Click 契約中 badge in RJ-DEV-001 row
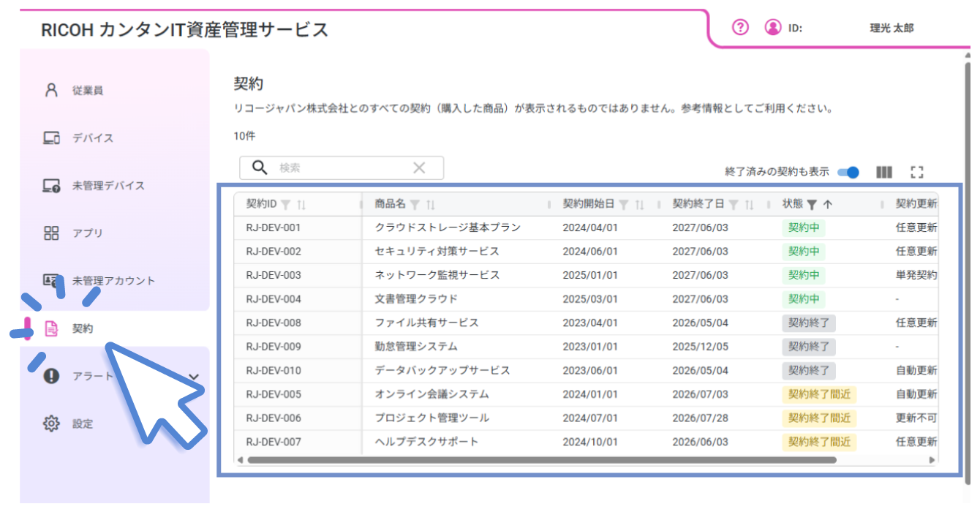The height and width of the screenshot is (512, 980). click(x=803, y=227)
